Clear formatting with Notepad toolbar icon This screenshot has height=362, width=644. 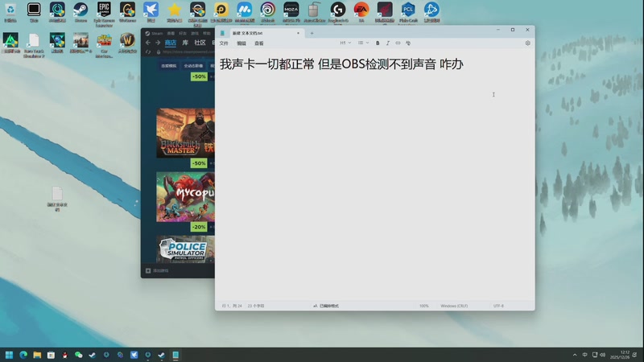click(x=408, y=43)
